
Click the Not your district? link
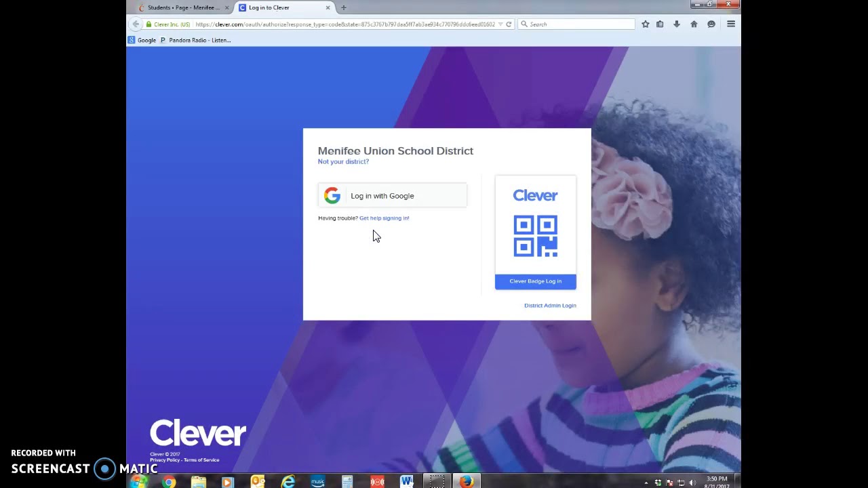pyautogui.click(x=343, y=162)
